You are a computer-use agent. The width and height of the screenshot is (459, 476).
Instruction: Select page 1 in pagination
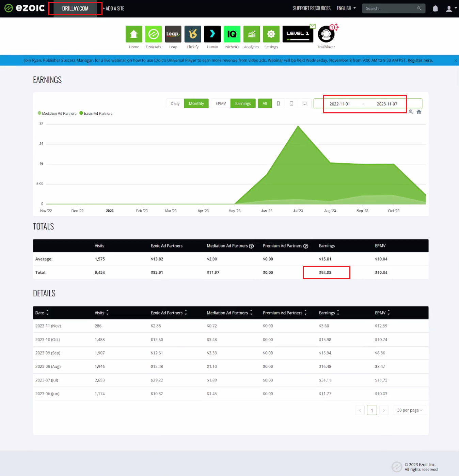click(372, 410)
